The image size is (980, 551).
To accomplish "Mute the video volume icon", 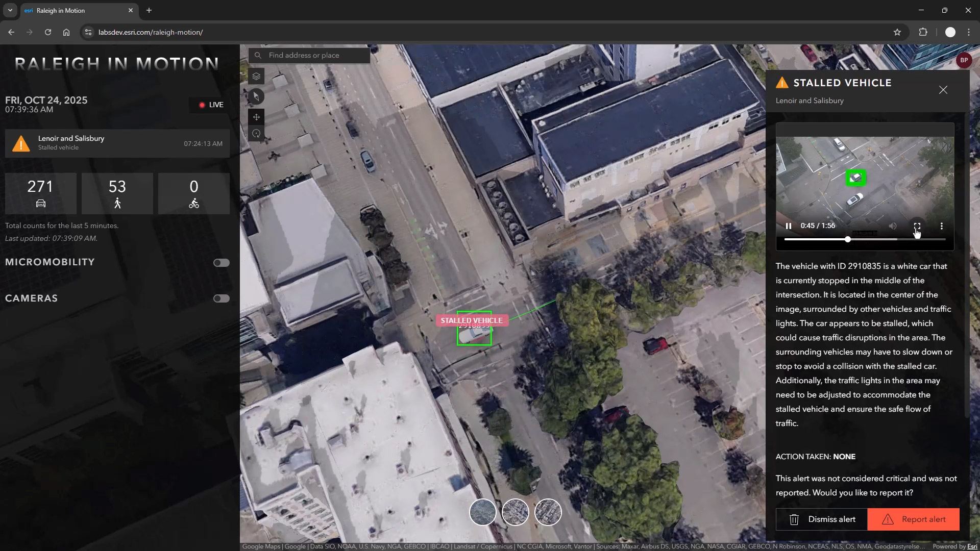I will (892, 226).
